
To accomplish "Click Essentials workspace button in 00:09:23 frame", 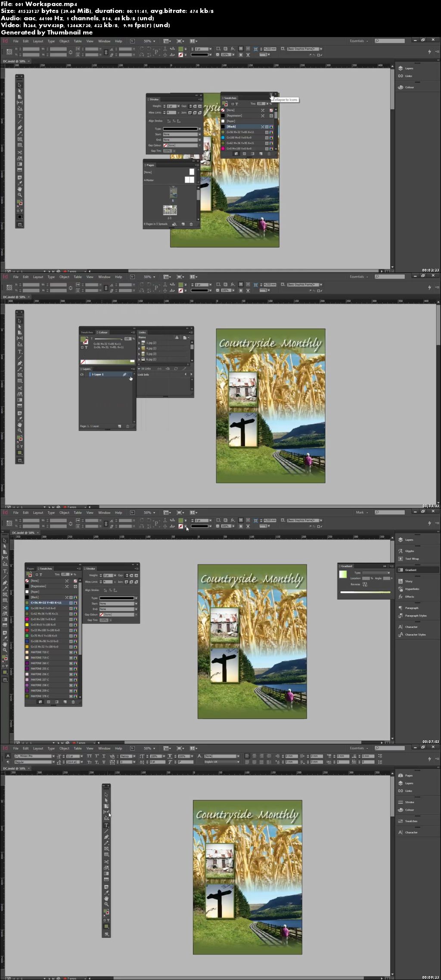I will coord(359,748).
